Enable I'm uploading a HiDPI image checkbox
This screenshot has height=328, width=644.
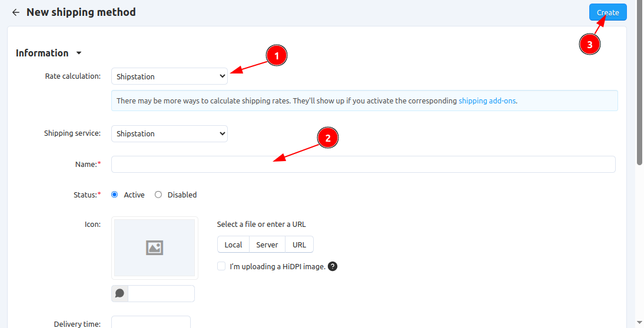coord(221,266)
